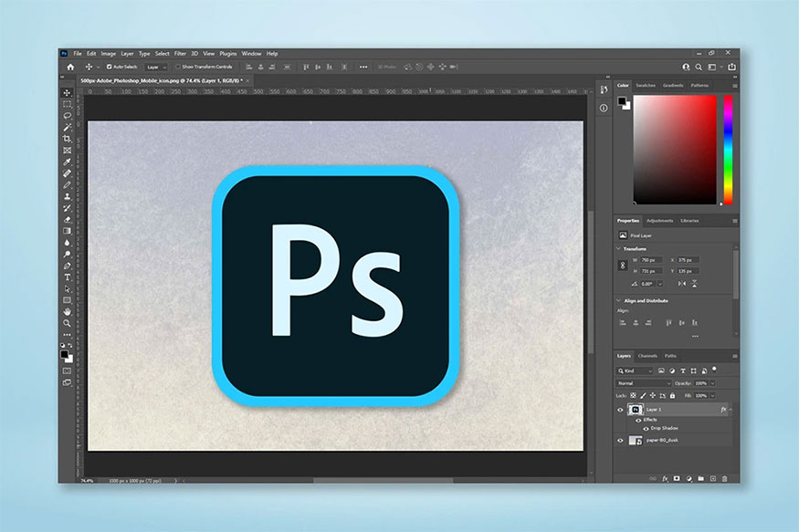Image resolution: width=799 pixels, height=532 pixels.
Task: Open the Normal blend mode dropdown
Action: [644, 383]
